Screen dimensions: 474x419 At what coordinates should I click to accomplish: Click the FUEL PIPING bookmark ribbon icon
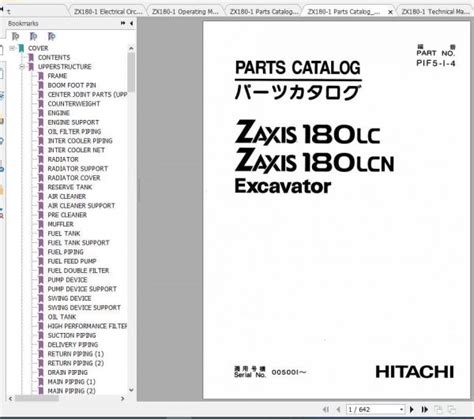coord(41,252)
